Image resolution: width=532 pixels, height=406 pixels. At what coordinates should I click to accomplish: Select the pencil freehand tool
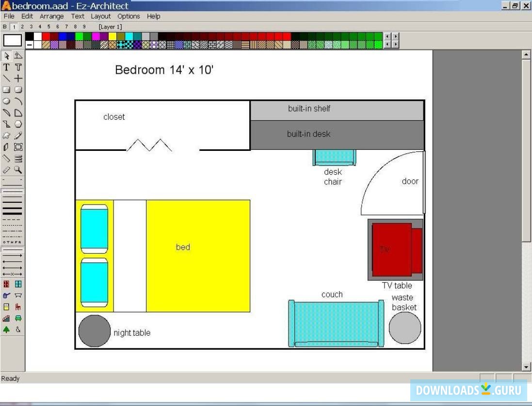(18, 136)
